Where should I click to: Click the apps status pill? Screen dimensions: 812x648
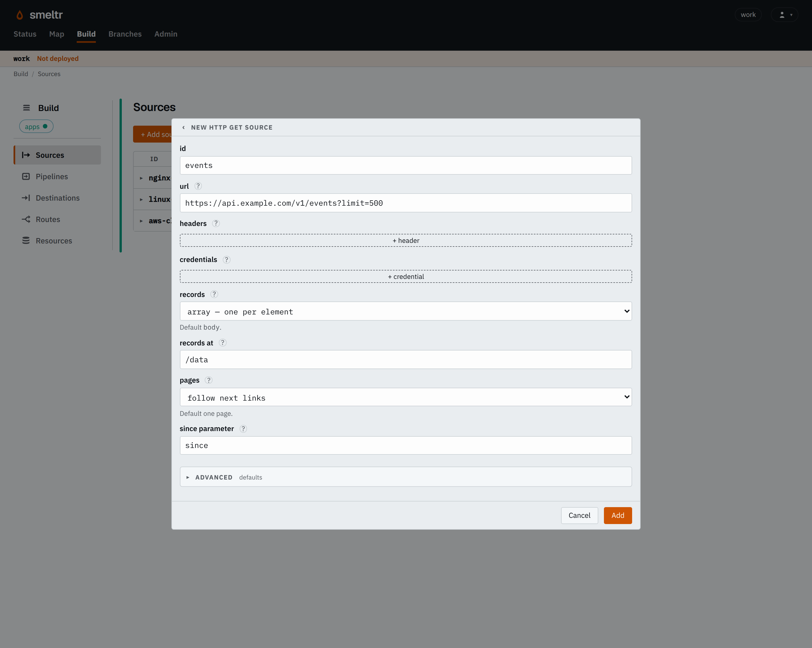coord(36,127)
